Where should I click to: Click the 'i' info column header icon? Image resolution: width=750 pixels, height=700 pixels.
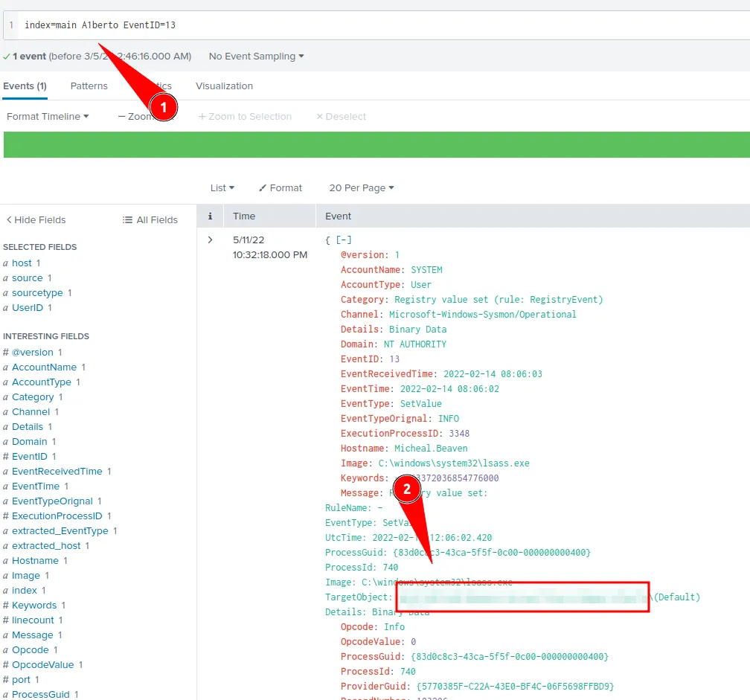point(210,216)
